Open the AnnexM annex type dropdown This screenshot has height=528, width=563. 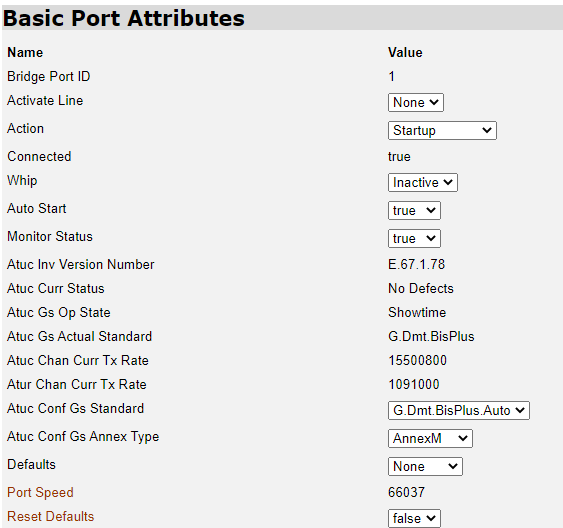pyautogui.click(x=430, y=439)
